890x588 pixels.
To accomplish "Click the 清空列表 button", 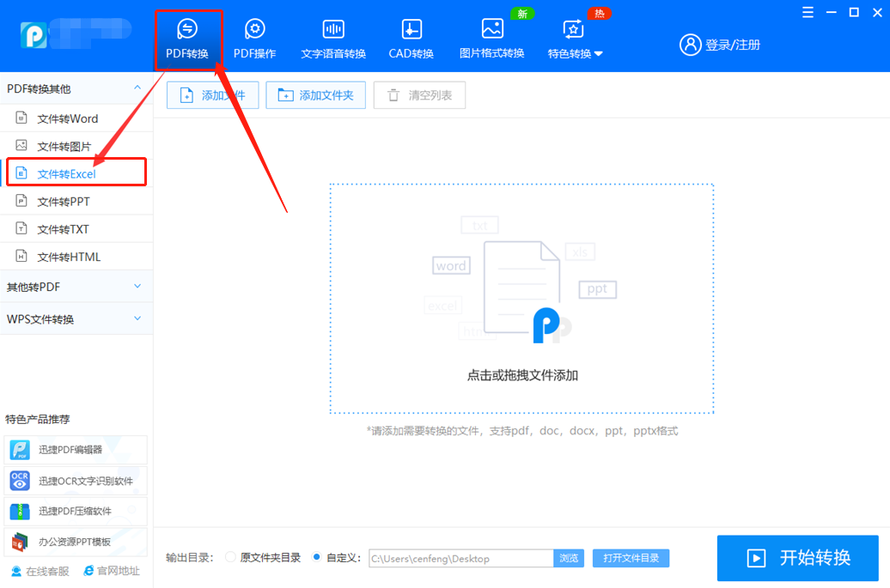I will pos(419,95).
